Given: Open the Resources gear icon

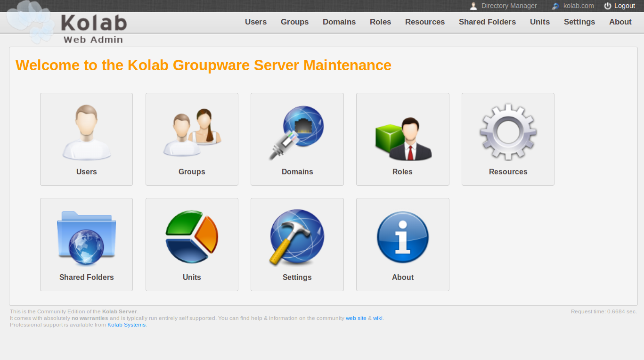Looking at the screenshot, I should coord(508,132).
